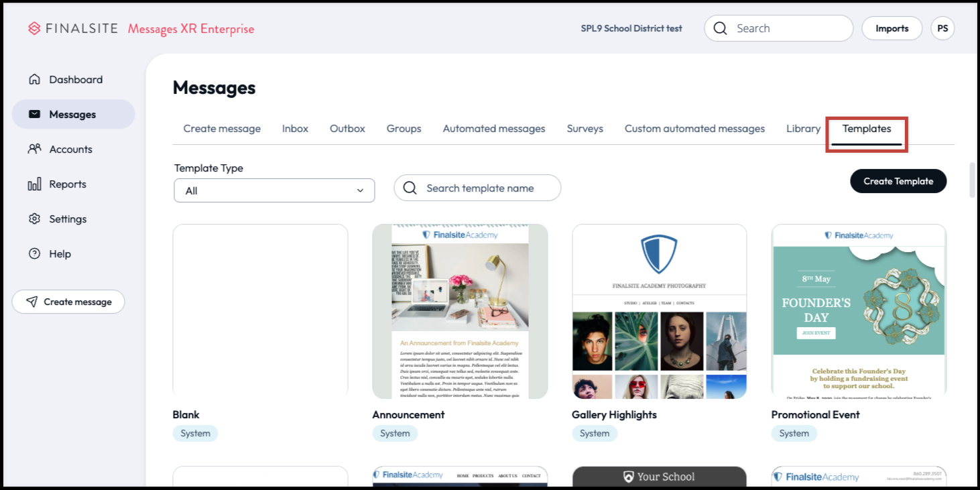The image size is (980, 490).
Task: Go to the Library tab
Action: tap(803, 129)
